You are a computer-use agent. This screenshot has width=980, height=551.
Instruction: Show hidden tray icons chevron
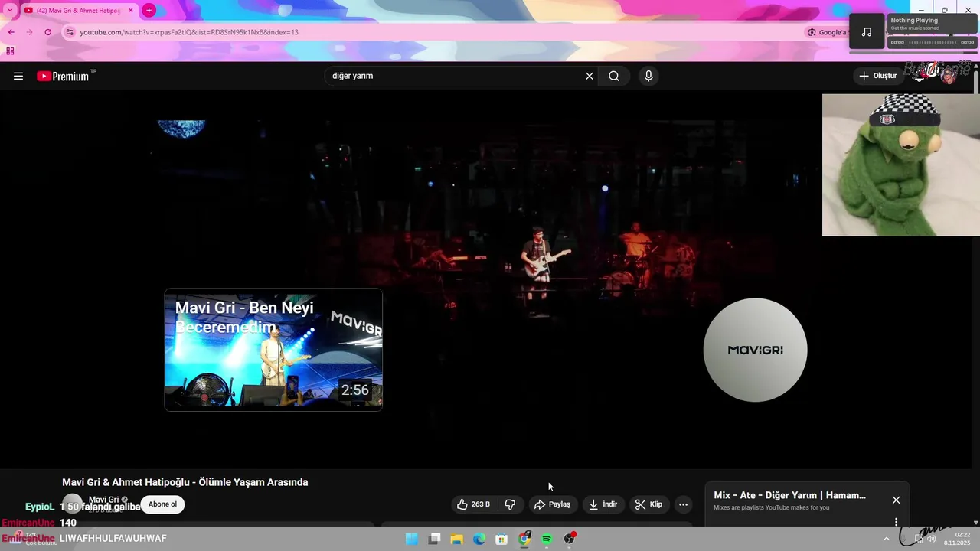(887, 539)
